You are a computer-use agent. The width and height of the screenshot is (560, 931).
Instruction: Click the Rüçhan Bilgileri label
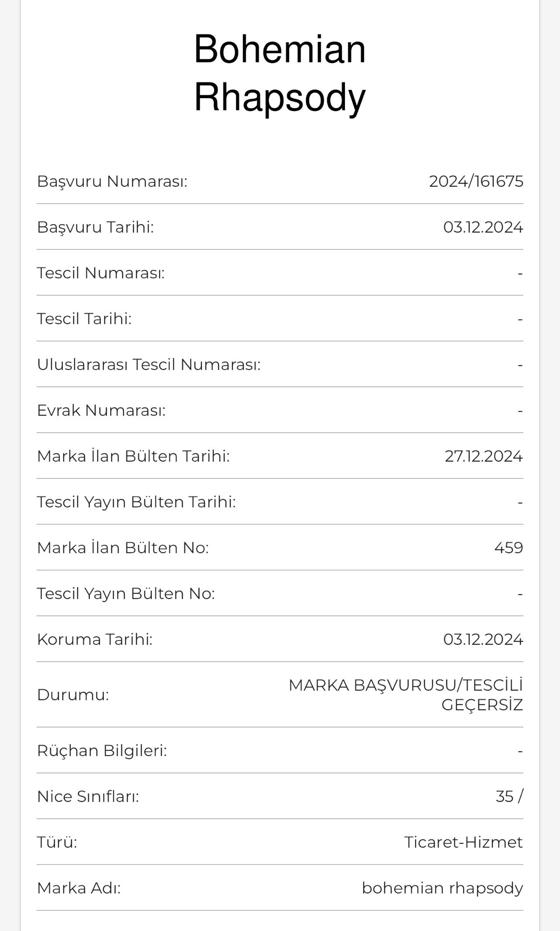[102, 750]
